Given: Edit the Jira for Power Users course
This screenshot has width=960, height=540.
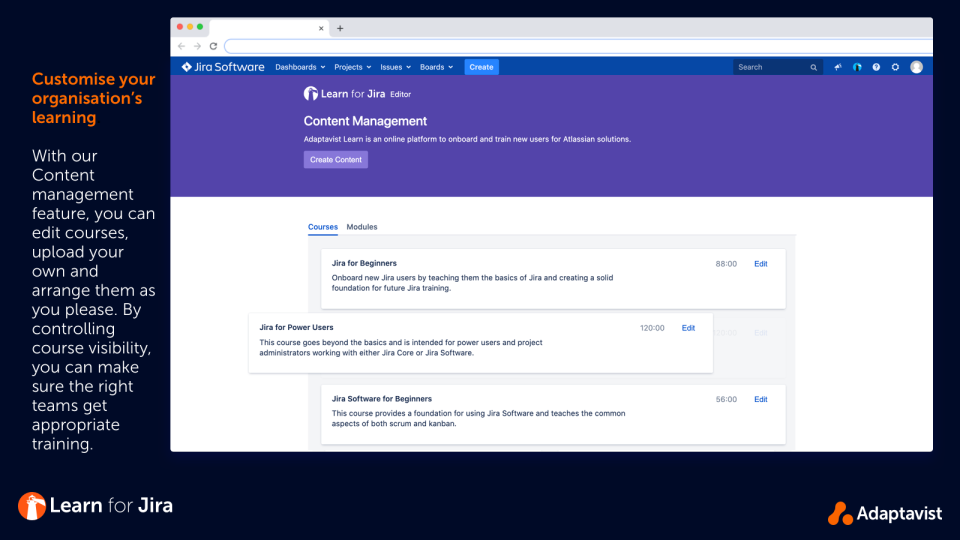Looking at the screenshot, I should 688,328.
